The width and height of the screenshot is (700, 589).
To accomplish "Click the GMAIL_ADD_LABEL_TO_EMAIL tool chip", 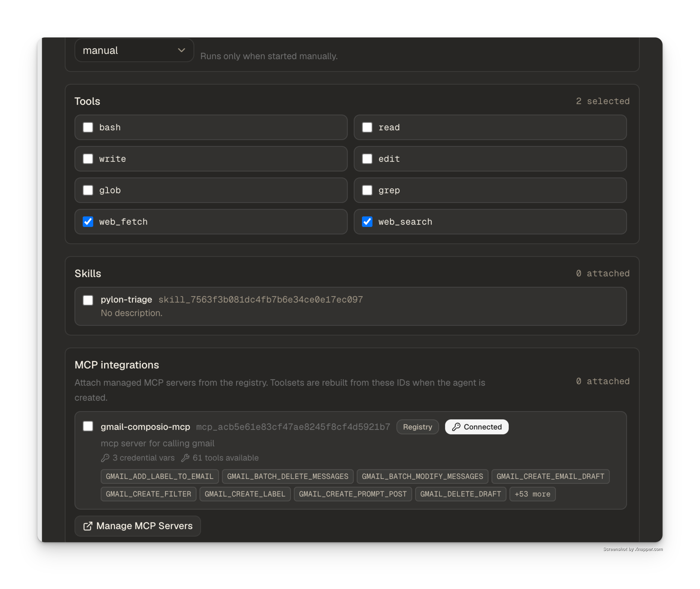I will coord(160,476).
